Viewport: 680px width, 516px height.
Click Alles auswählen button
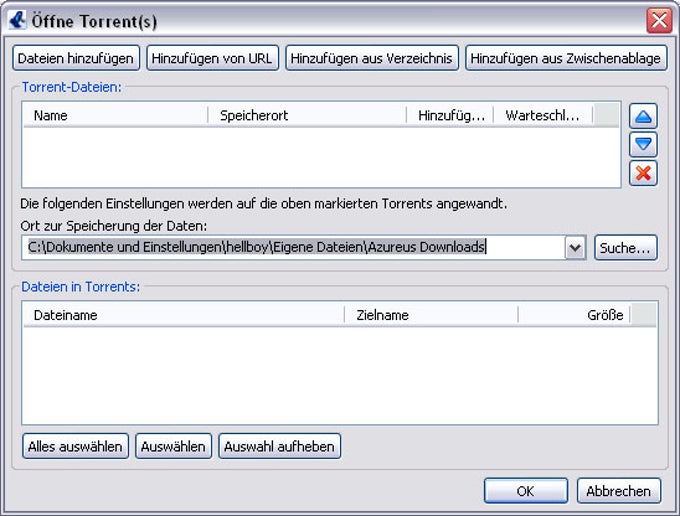click(75, 446)
